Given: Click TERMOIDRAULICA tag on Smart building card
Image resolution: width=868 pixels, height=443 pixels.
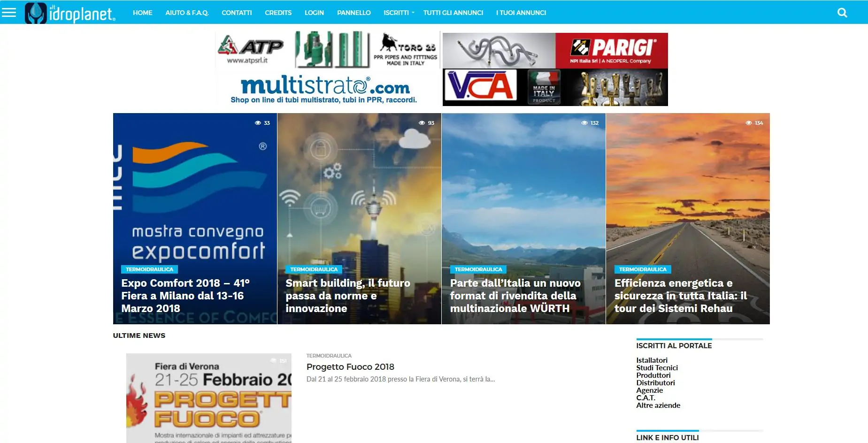Looking at the screenshot, I should [314, 269].
